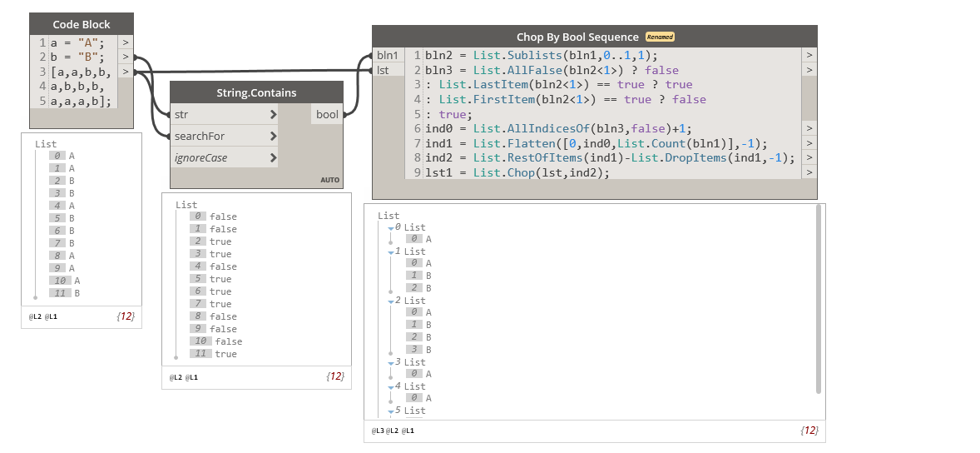Click the preview bubble vertical scrollbar
This screenshot has width=980, height=453.
[819, 298]
